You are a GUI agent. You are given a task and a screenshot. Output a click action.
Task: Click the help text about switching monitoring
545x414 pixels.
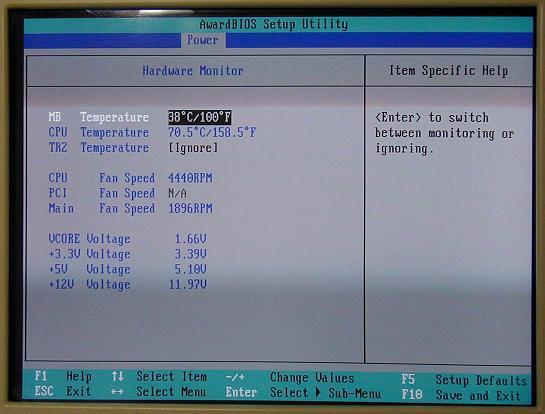(x=445, y=133)
